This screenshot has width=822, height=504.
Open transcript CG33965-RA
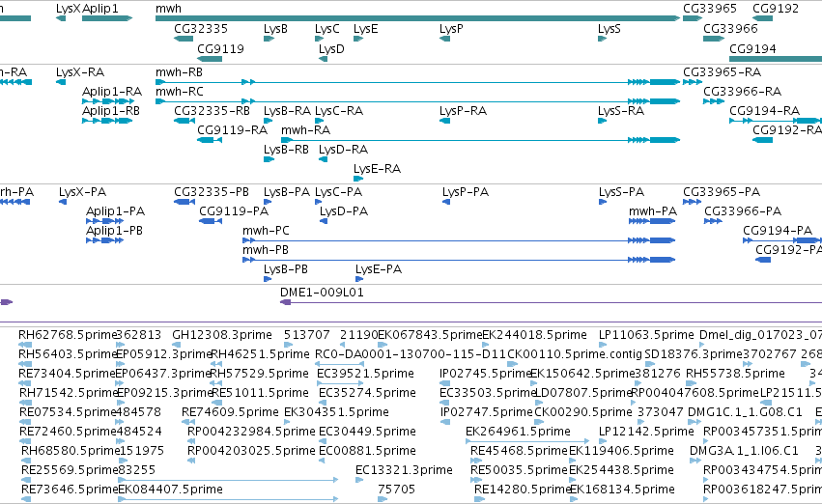tap(693, 82)
